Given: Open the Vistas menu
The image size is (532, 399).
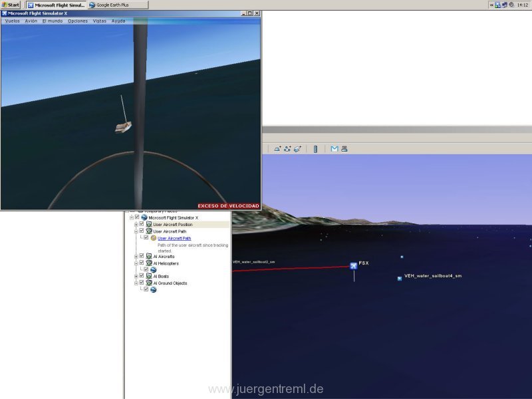Looking at the screenshot, I should pos(99,21).
